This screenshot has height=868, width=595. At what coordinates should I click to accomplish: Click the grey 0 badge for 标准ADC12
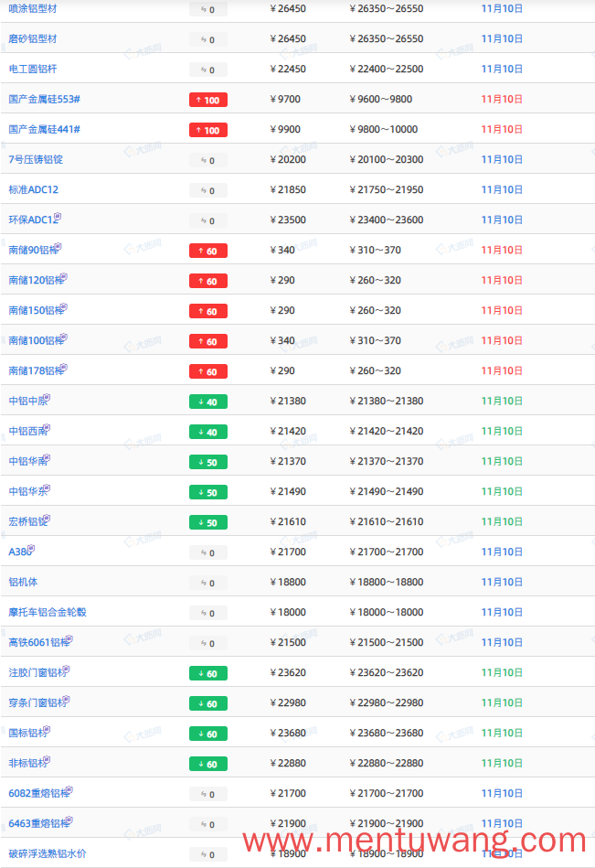point(208,190)
